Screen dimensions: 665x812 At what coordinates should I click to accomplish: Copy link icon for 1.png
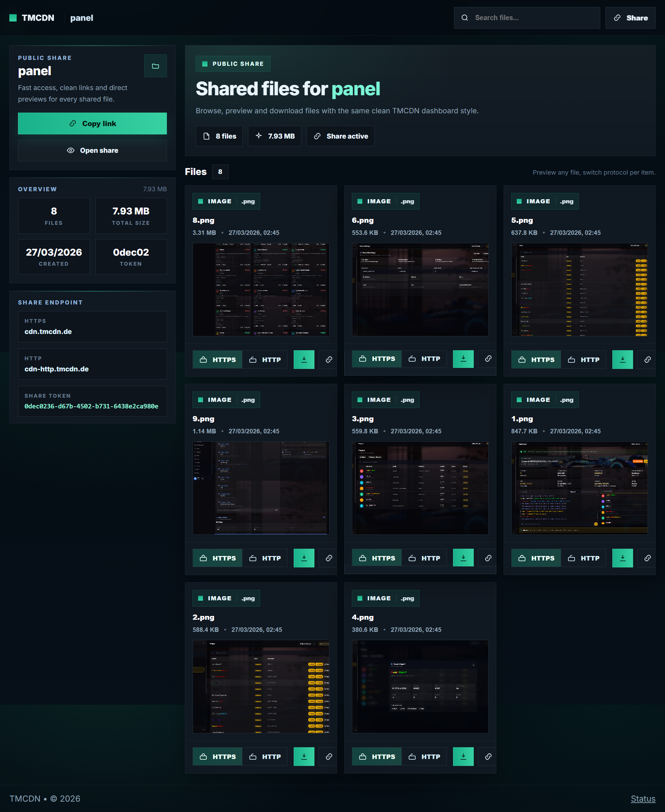pos(647,558)
